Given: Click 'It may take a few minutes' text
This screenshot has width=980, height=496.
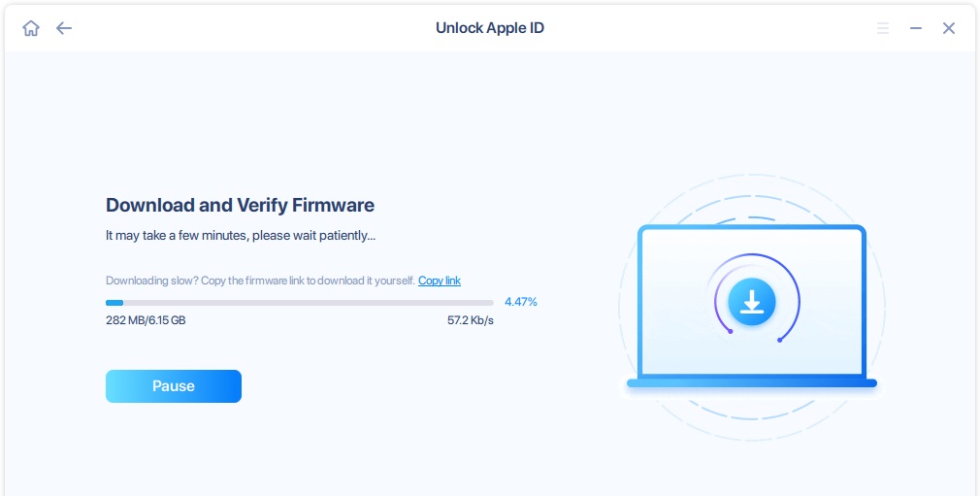Looking at the screenshot, I should click(x=241, y=236).
